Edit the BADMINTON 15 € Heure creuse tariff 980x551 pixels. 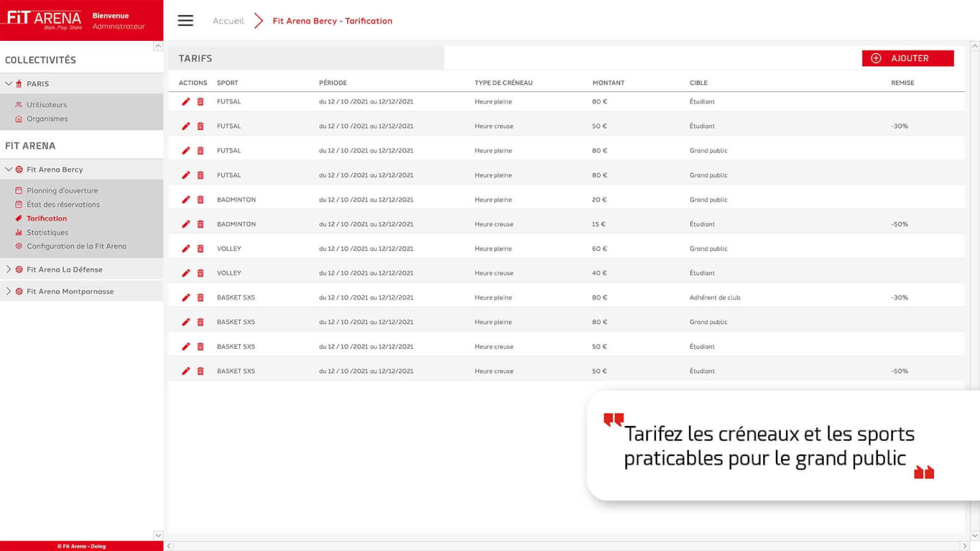pos(186,224)
